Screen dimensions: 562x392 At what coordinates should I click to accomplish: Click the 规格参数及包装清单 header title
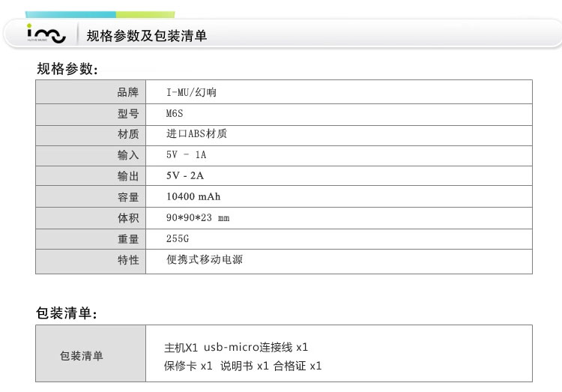point(146,35)
